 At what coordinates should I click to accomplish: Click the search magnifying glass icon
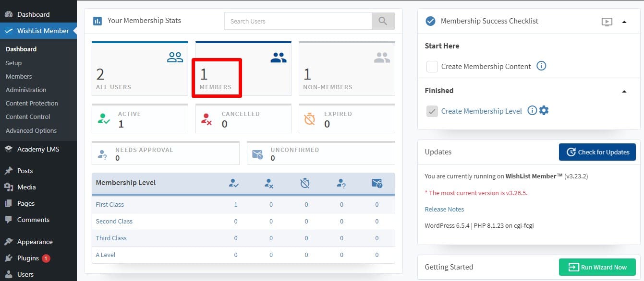tap(383, 21)
